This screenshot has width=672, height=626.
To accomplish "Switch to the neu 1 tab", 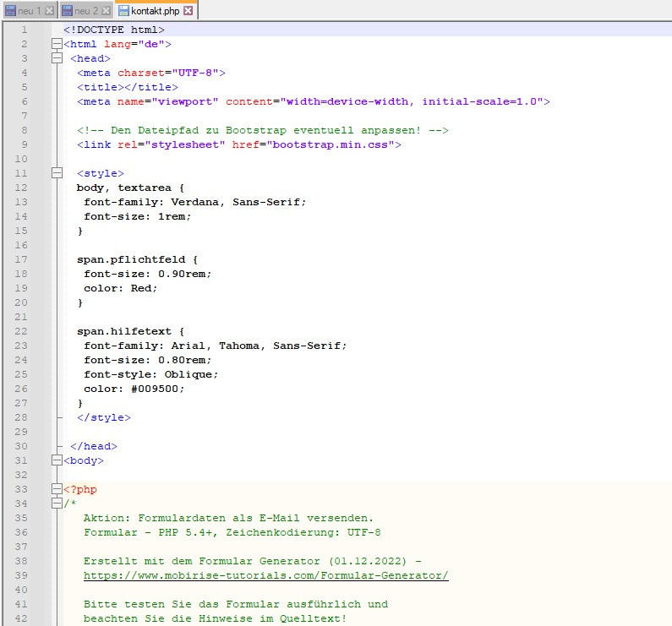I will coord(30,11).
